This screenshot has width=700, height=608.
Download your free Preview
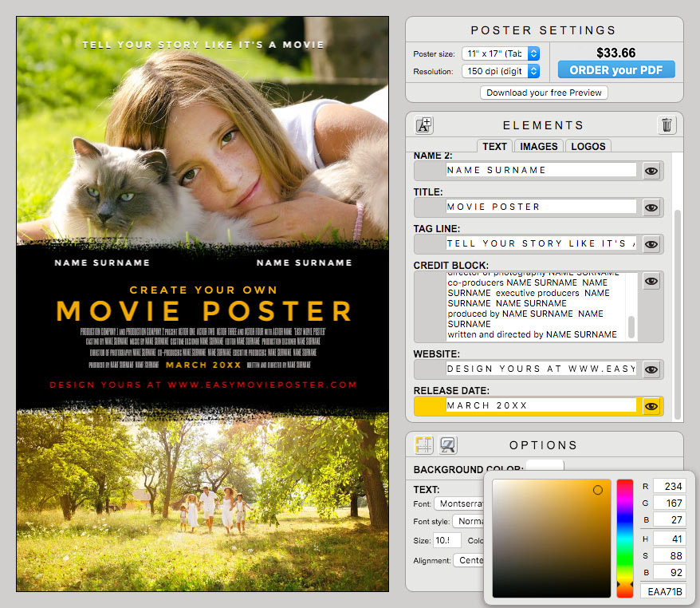pyautogui.click(x=543, y=93)
